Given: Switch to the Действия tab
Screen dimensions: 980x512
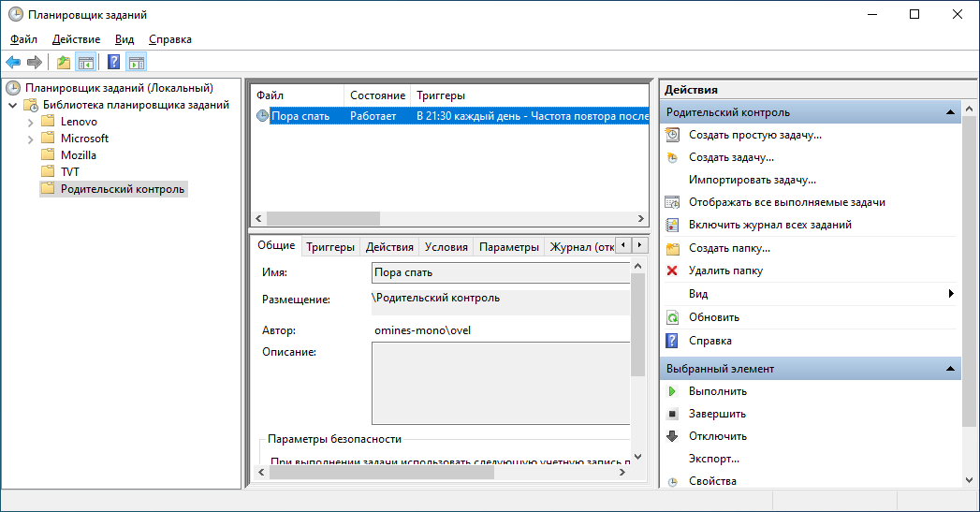Looking at the screenshot, I should (389, 247).
